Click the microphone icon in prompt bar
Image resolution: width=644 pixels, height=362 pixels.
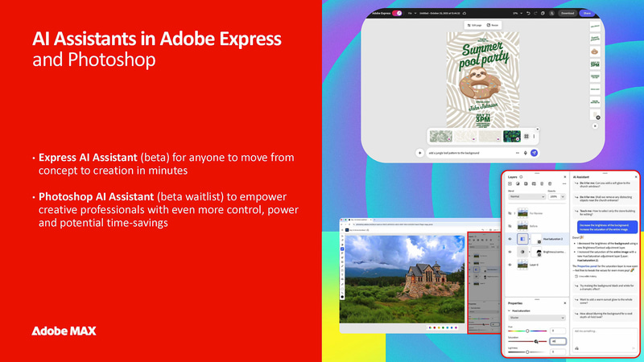(x=526, y=153)
